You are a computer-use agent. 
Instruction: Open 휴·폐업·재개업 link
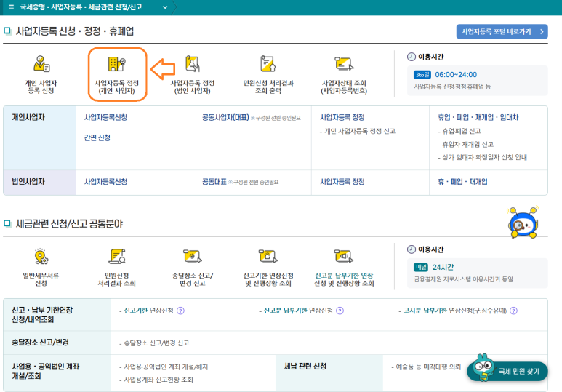(x=462, y=182)
